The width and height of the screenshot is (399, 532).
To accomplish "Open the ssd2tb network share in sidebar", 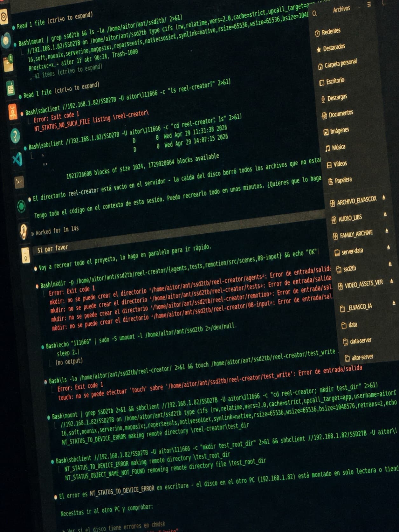I will coord(346,269).
